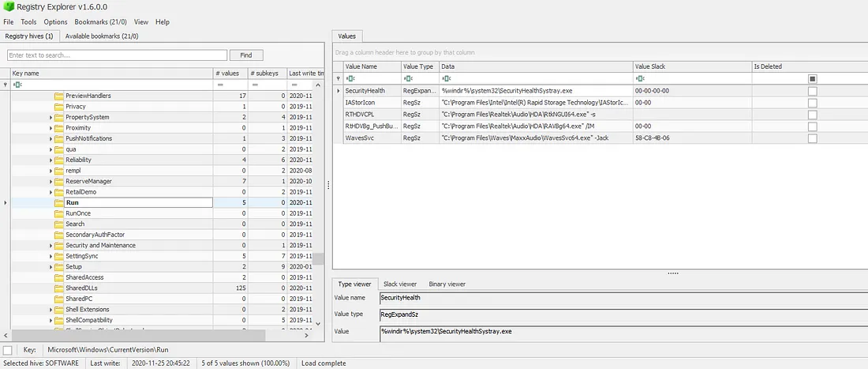Toggle the Is Deleted filter checkbox
This screenshot has height=369, width=868.
(812, 79)
